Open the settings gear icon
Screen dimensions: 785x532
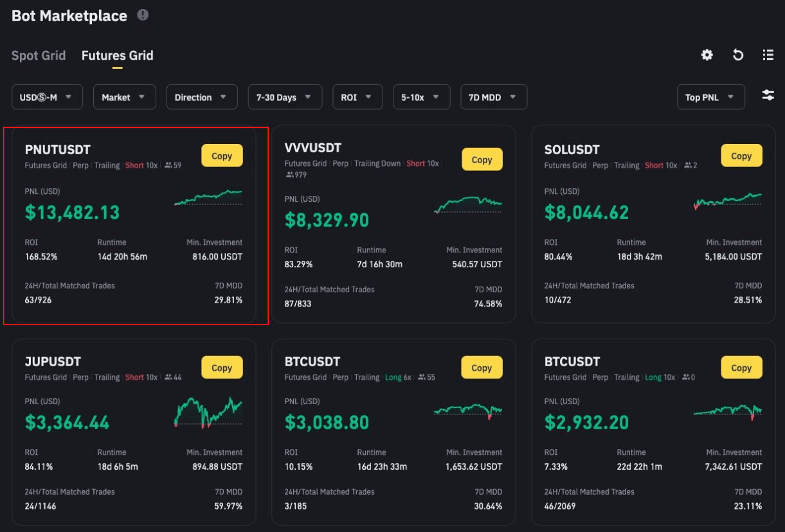[x=707, y=55]
